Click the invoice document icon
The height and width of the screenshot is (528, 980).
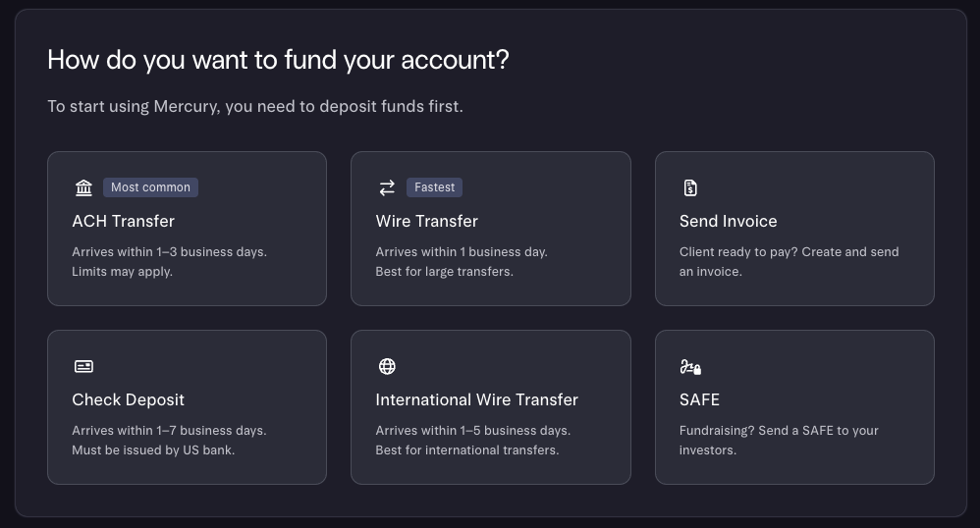coord(690,187)
